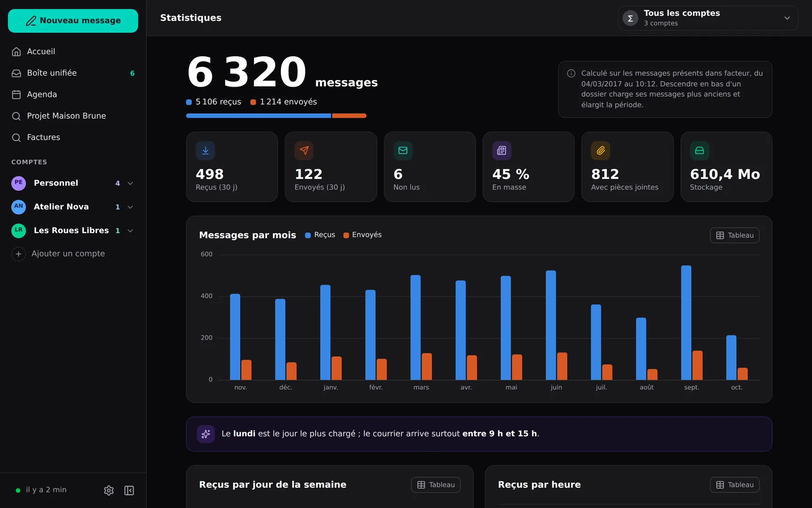
Task: Click the sigma icon for all accounts
Action: click(x=630, y=18)
